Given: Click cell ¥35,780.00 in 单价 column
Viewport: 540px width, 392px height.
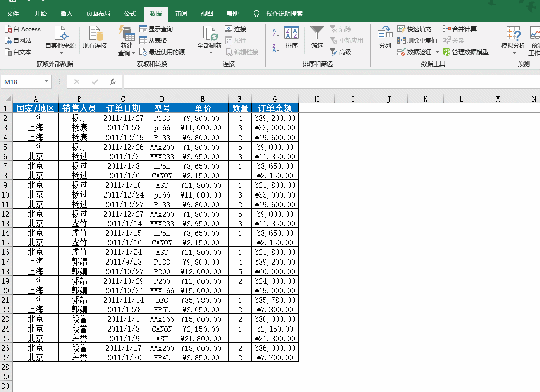Looking at the screenshot, I should point(202,300).
